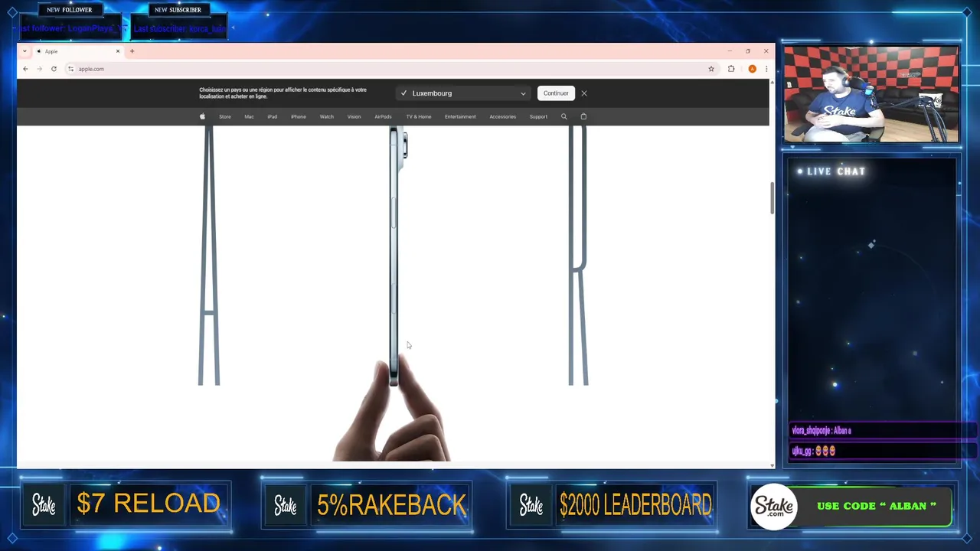Click the scrollbar down arrow
Viewport: 980px width, 551px height.
[x=772, y=465]
